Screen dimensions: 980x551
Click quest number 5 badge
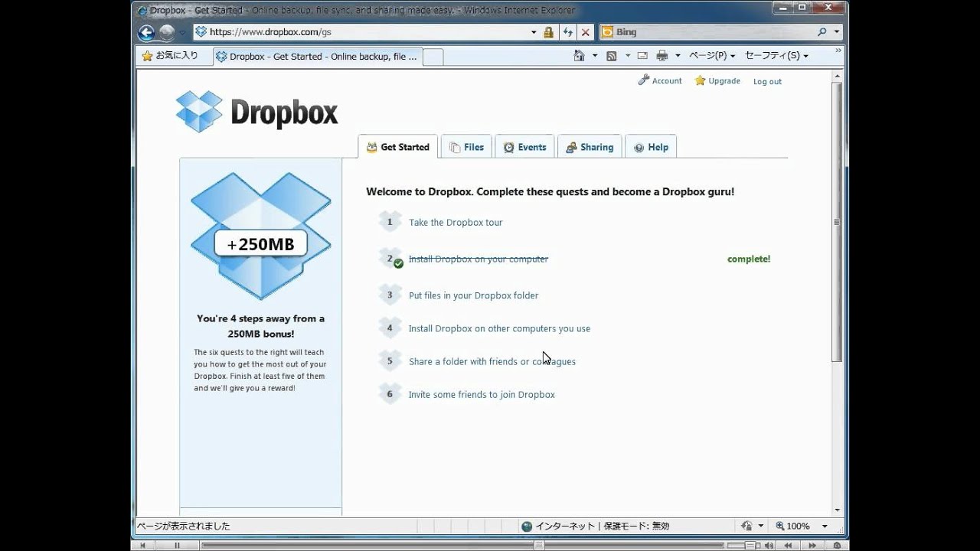(x=390, y=360)
